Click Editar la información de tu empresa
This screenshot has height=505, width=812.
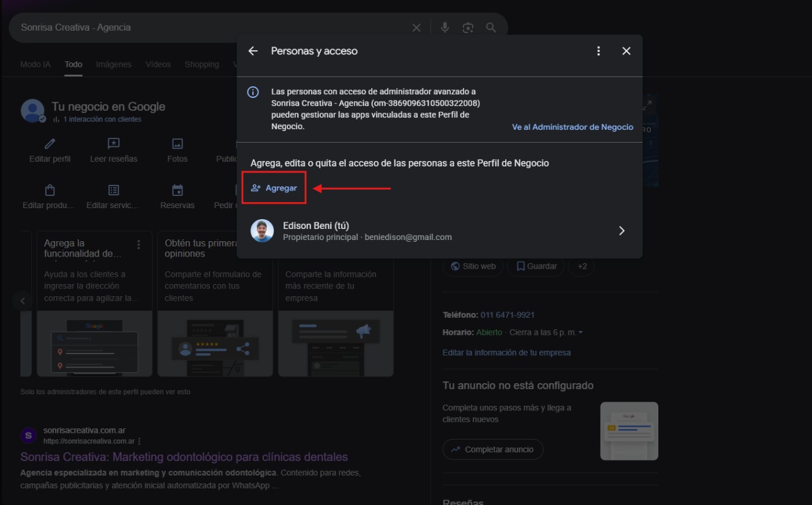click(x=506, y=353)
